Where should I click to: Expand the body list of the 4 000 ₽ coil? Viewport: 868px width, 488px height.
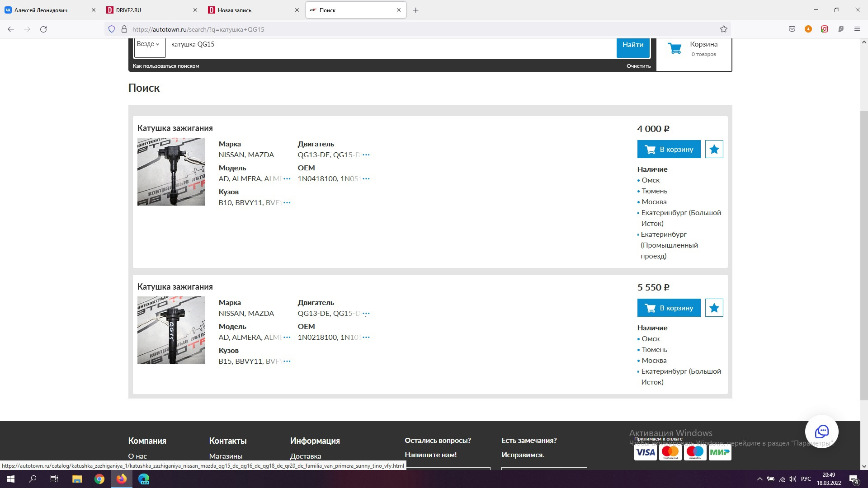[287, 203]
